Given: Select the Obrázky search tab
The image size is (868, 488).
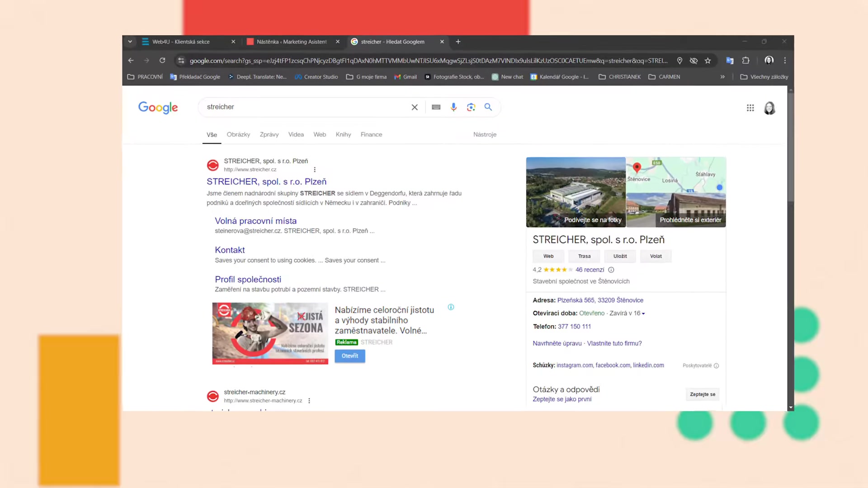Looking at the screenshot, I should (238, 135).
